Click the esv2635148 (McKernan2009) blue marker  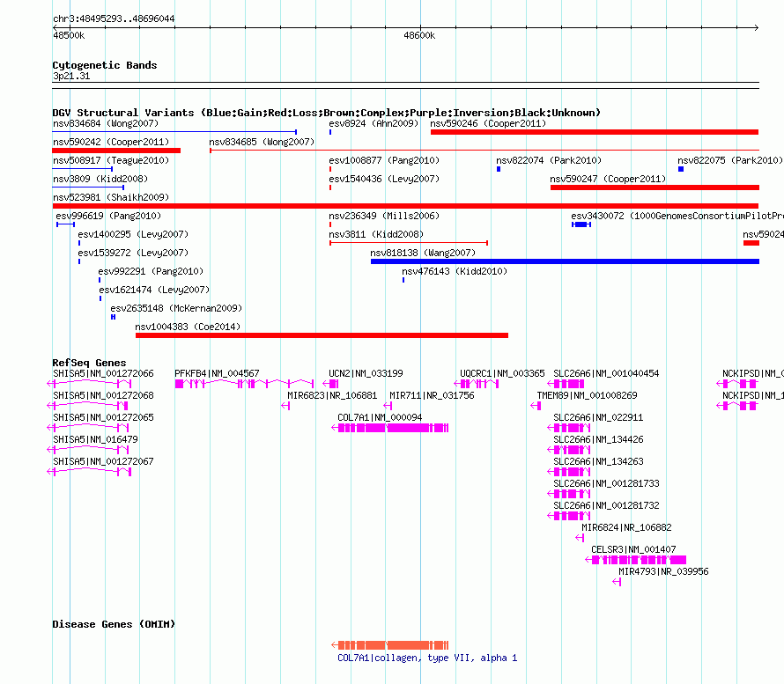113,317
